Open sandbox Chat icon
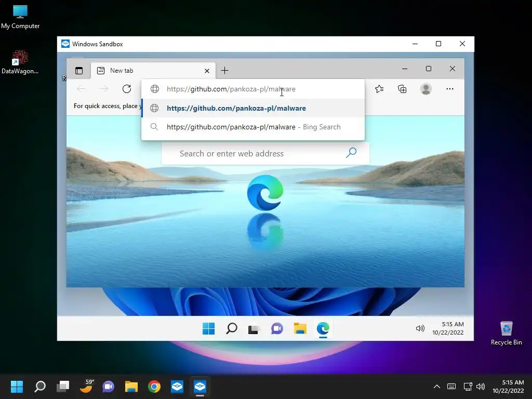The width and height of the screenshot is (532, 399). pos(277,328)
